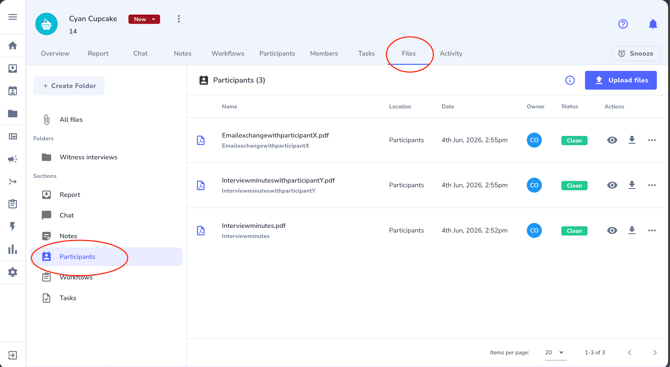Click PDF icon of Interviewminutes.pdf
The image size is (670, 367).
pos(201,231)
